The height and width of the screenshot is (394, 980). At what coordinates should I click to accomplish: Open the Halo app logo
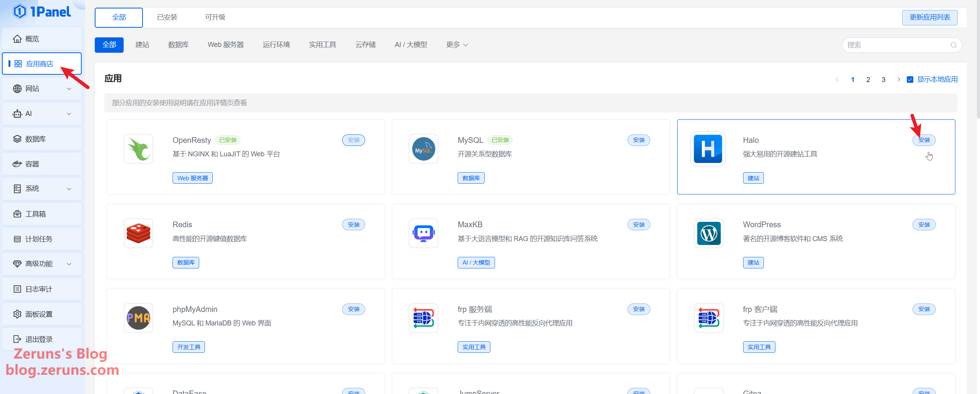(x=708, y=149)
